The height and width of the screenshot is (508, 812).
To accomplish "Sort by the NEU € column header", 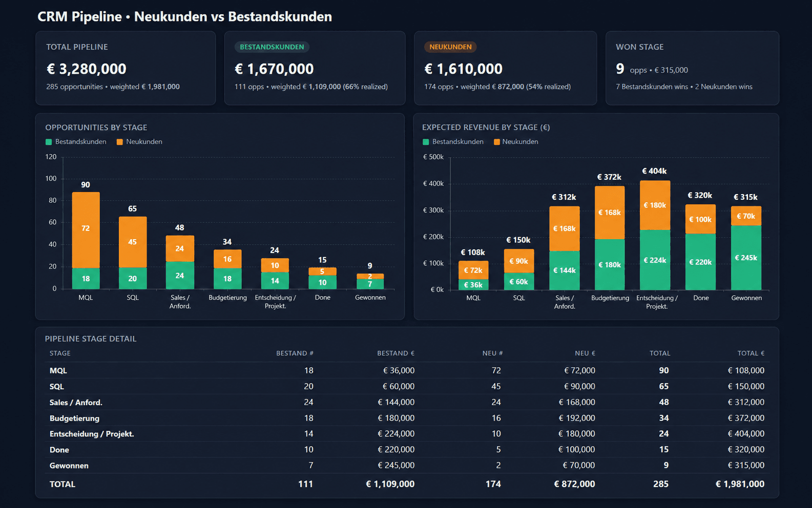I will [x=585, y=353].
